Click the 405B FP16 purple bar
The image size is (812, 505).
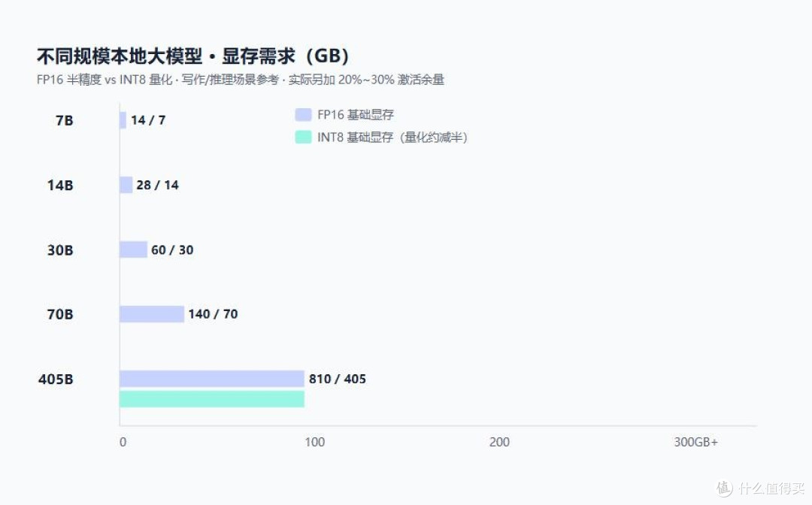(x=212, y=379)
